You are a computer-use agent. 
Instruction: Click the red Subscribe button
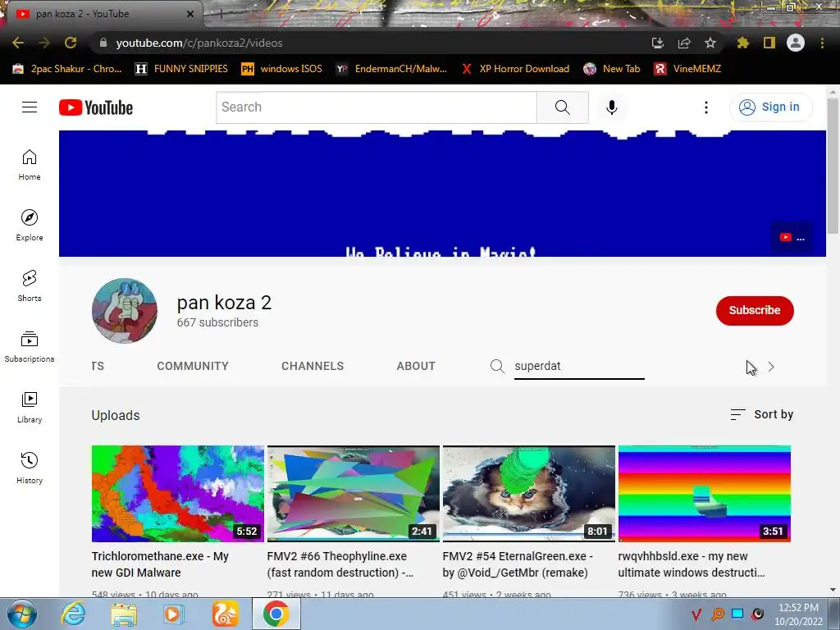coord(755,311)
